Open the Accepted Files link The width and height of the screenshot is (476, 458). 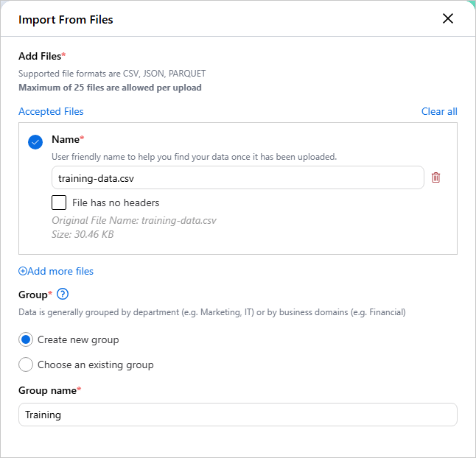coord(51,112)
